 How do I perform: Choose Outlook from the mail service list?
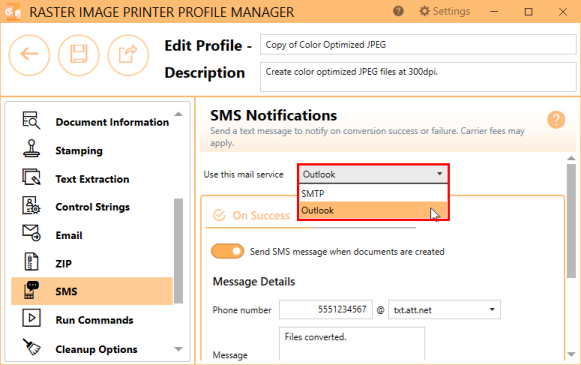pyautogui.click(x=373, y=210)
